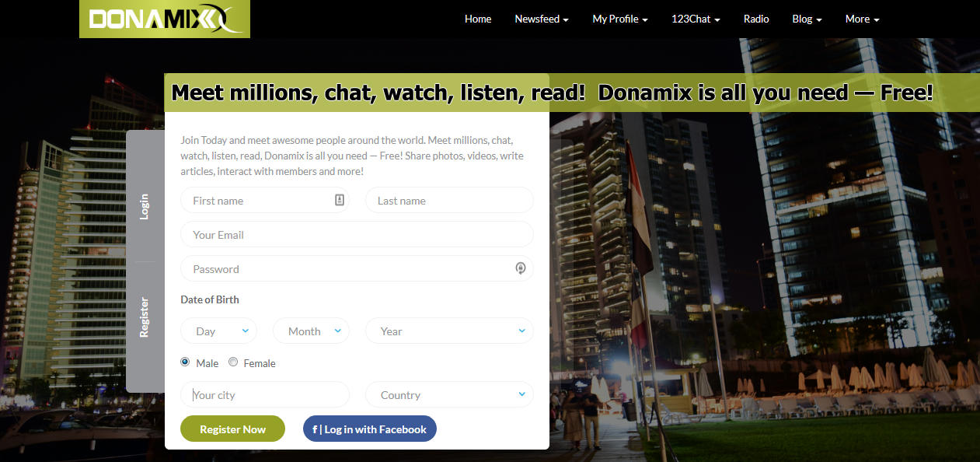Focus the Last name field
The image size is (980, 462).
(449, 200)
